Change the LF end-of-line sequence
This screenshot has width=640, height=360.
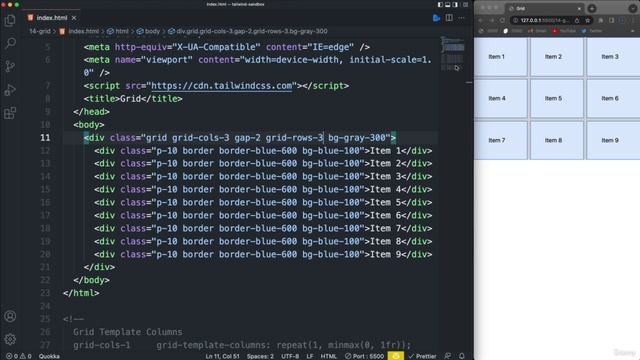pyautogui.click(x=310, y=356)
